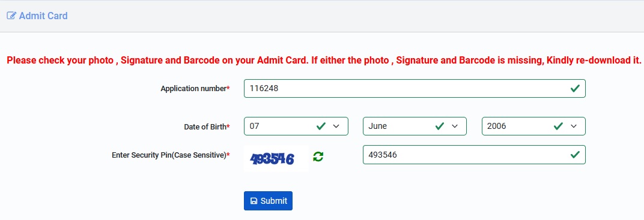Expand the year dropdown chevron
Viewport: 644px width, 220px height.
click(x=574, y=126)
